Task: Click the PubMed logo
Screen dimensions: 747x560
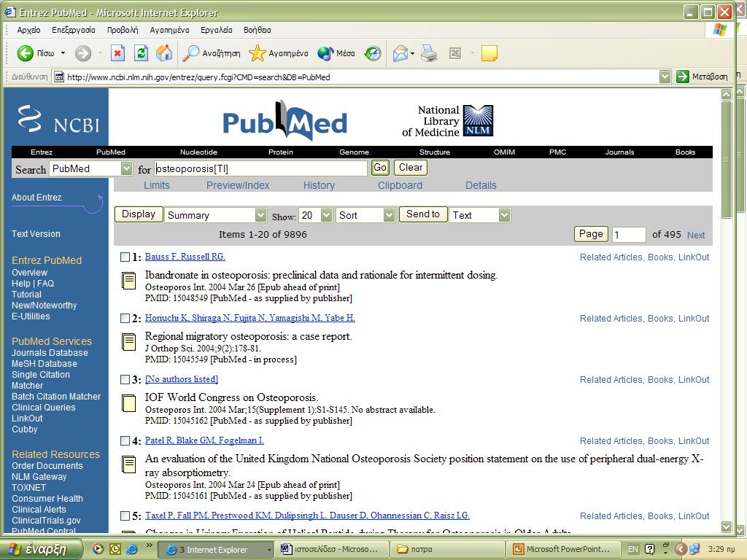Action: pos(285,120)
